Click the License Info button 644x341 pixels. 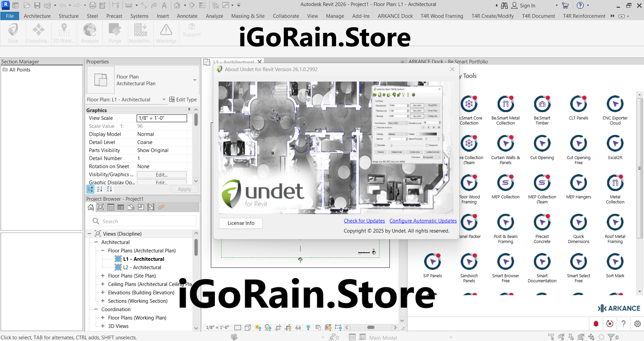click(x=241, y=223)
